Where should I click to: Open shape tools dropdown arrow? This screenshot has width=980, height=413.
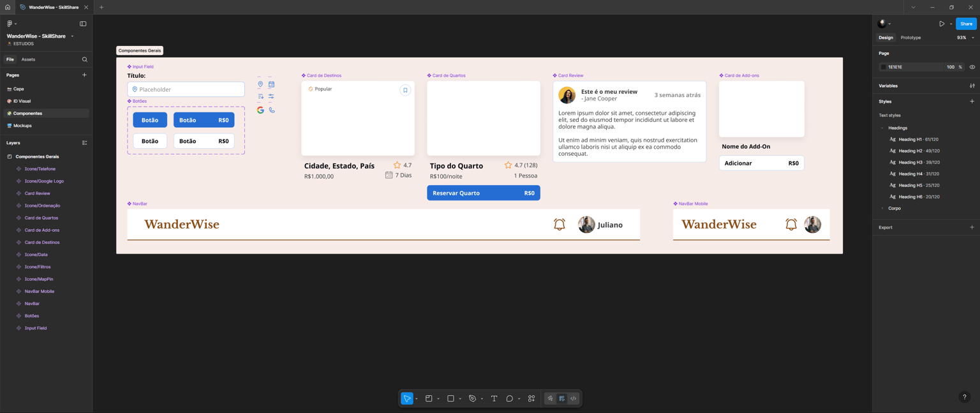point(460,399)
